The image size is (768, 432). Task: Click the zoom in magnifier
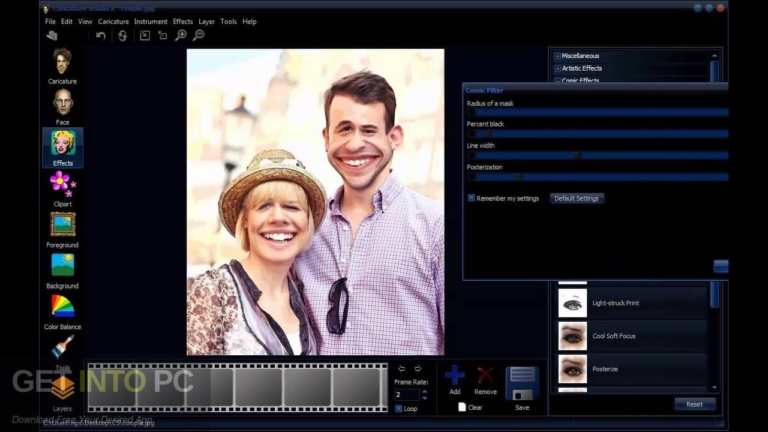click(181, 35)
